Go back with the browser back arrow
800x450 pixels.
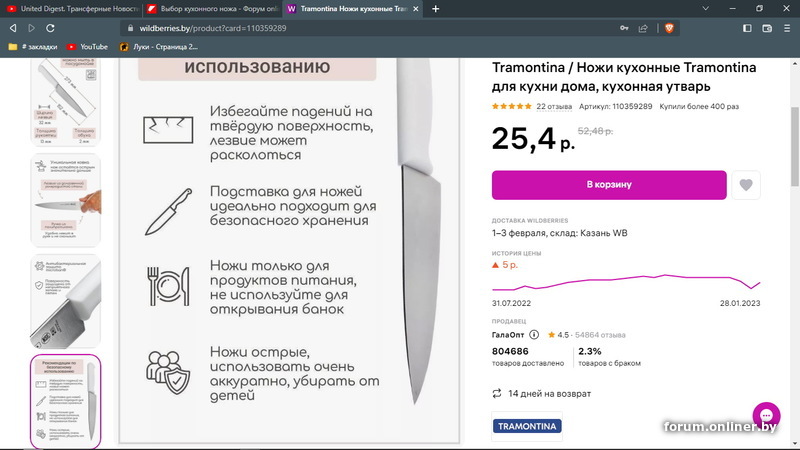click(x=13, y=28)
